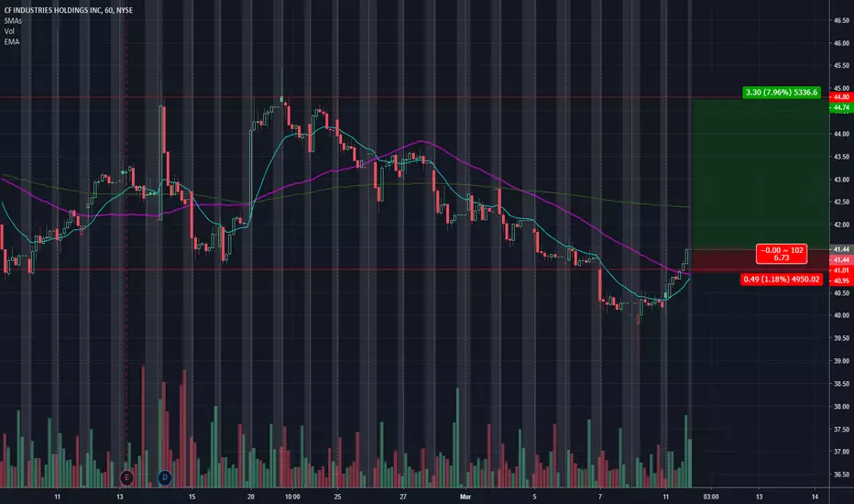The image size is (854, 504).
Task: Select the green profit target label 3.30 (7.96%)
Action: pyautogui.click(x=782, y=92)
